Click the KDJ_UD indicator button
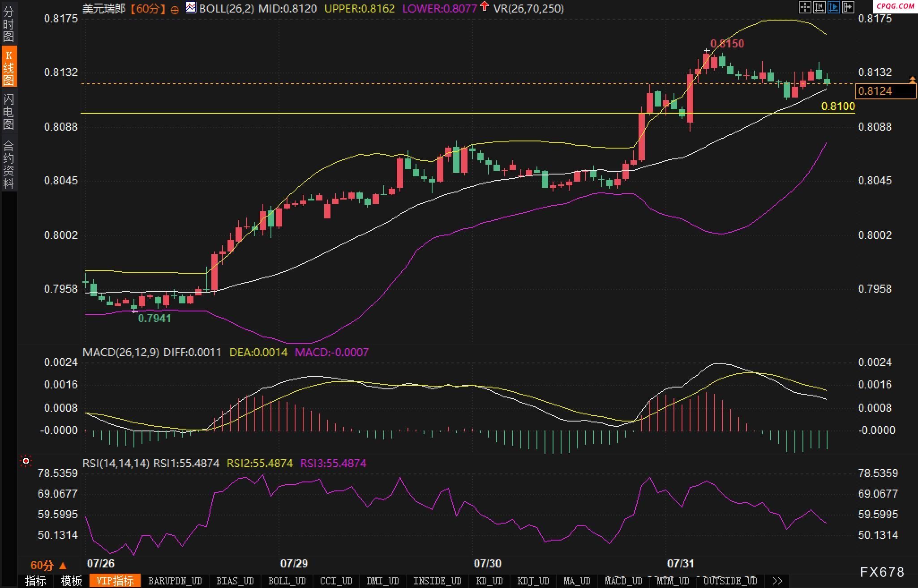The image size is (918, 588). point(533,581)
